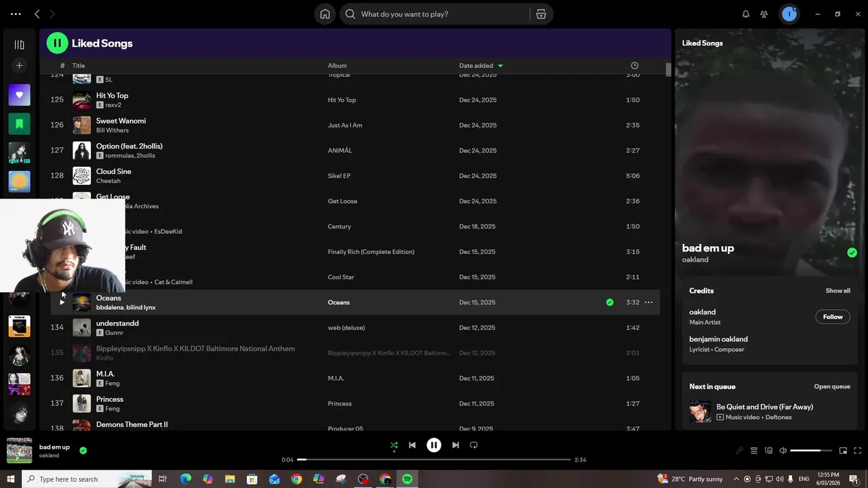Select the Sweet Wanomi track row

point(355,125)
